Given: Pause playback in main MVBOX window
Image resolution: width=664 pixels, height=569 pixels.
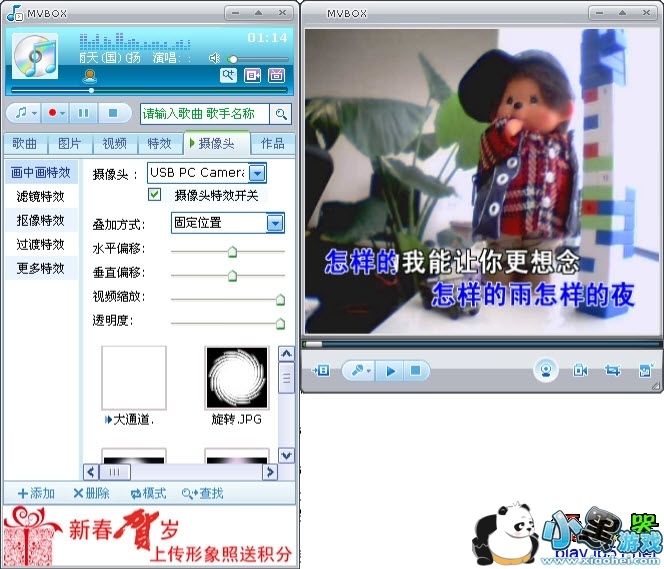Looking at the screenshot, I should (x=83, y=113).
